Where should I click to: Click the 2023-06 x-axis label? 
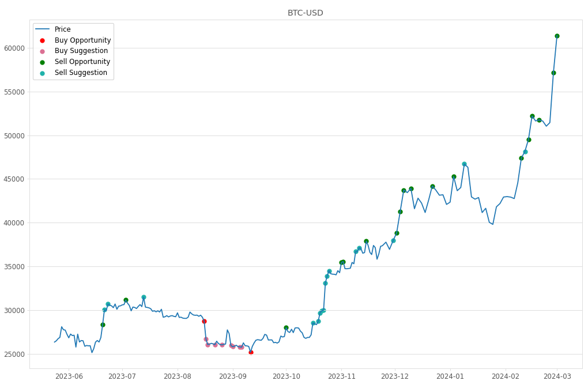click(69, 376)
